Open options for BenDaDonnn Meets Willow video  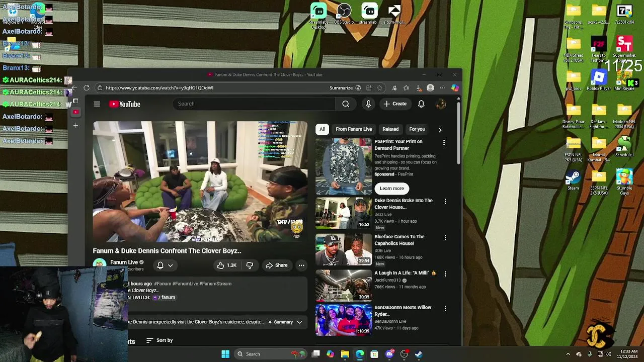445,308
